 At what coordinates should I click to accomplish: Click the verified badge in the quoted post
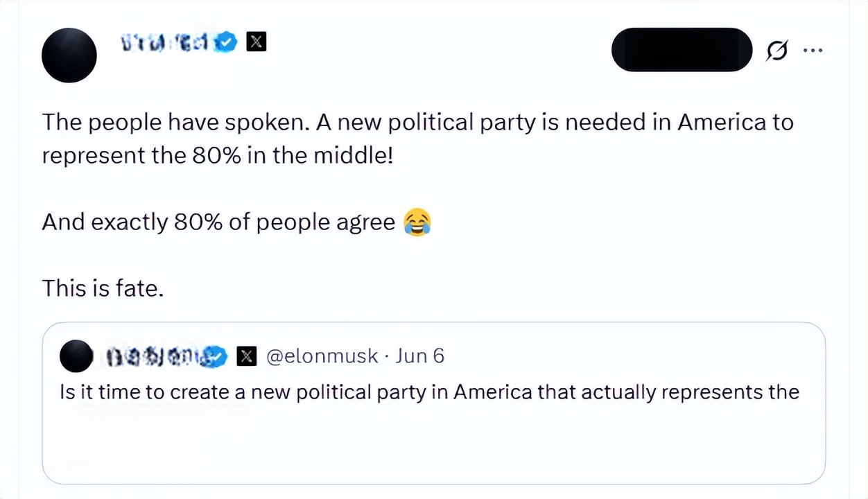pos(218,356)
